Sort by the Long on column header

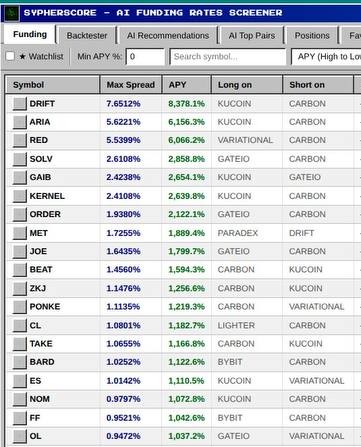click(x=247, y=85)
